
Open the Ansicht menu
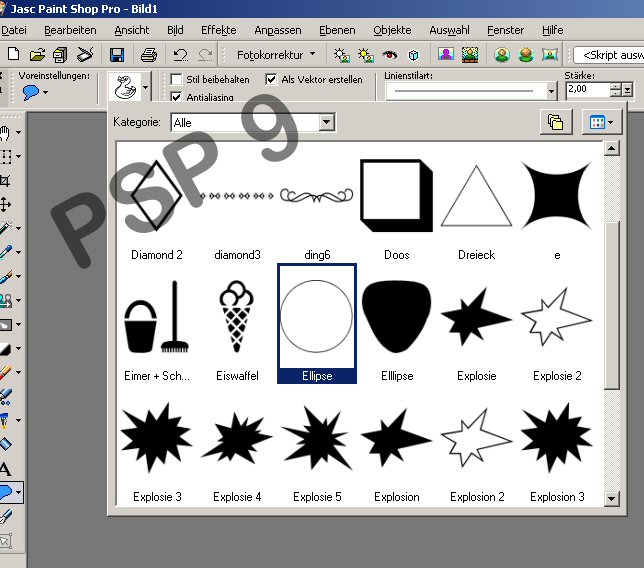coord(131,30)
